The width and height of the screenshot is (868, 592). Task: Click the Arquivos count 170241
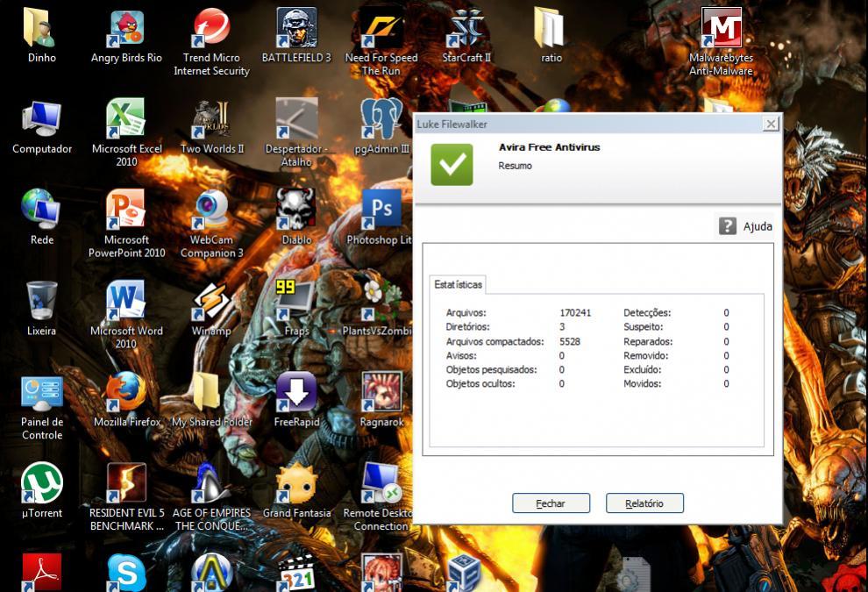tap(575, 313)
